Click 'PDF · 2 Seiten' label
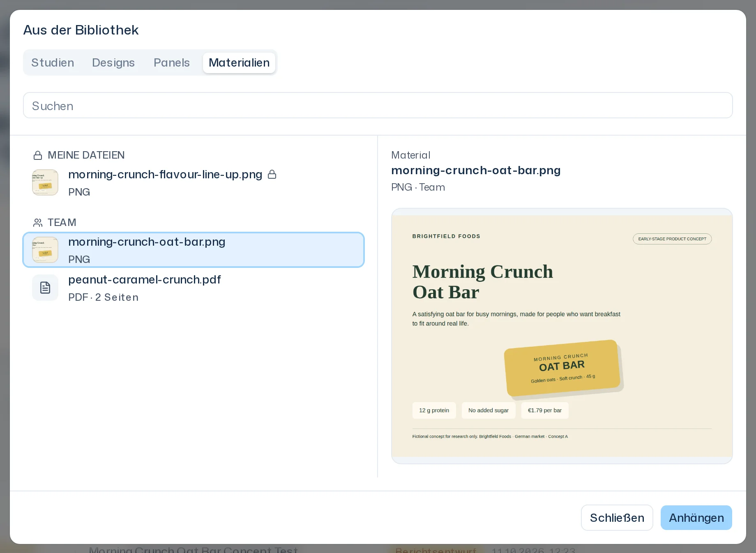756x553 pixels. [x=103, y=297]
